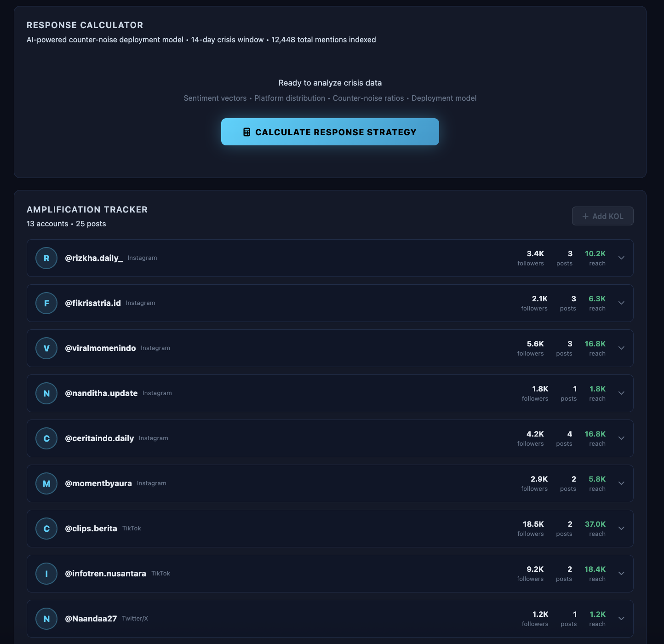Click the F avatar of @fikrisatria.id
The image size is (664, 644).
(46, 303)
